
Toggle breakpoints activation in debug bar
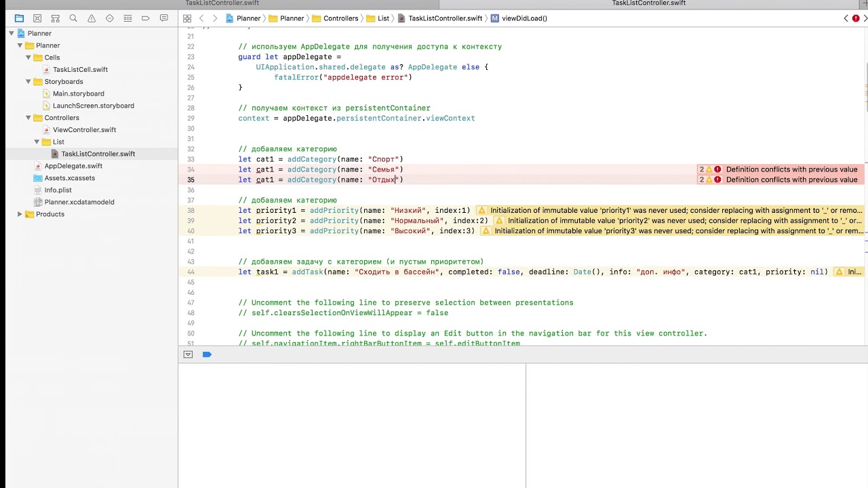[207, 354]
